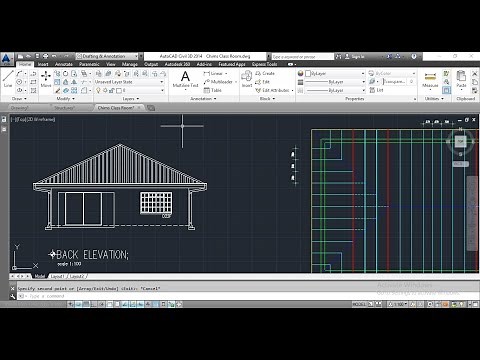Select the Circle tool in Draw panel
Viewport: 480px width, 360px height.
(19, 82)
